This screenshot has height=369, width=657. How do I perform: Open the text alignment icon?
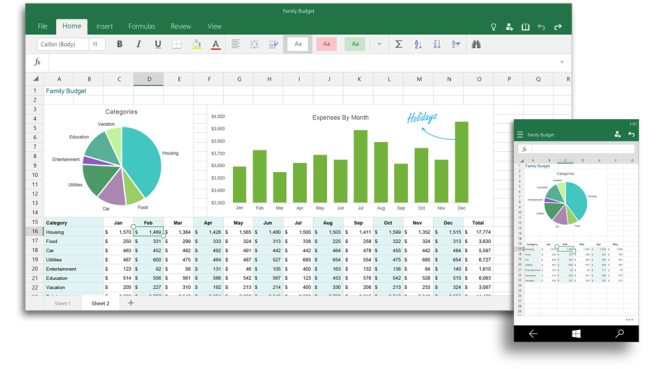236,44
